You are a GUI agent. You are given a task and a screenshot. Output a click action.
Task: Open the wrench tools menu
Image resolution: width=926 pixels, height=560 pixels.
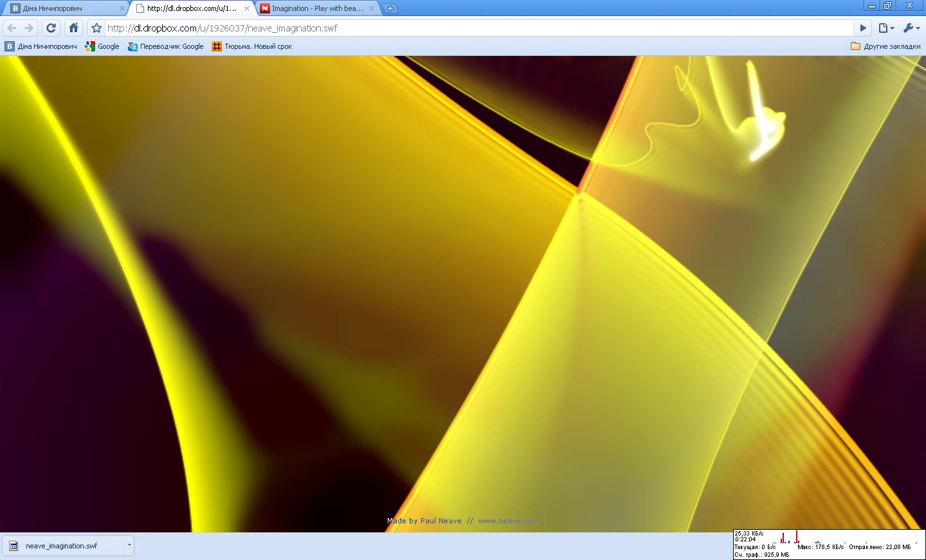coord(911,28)
